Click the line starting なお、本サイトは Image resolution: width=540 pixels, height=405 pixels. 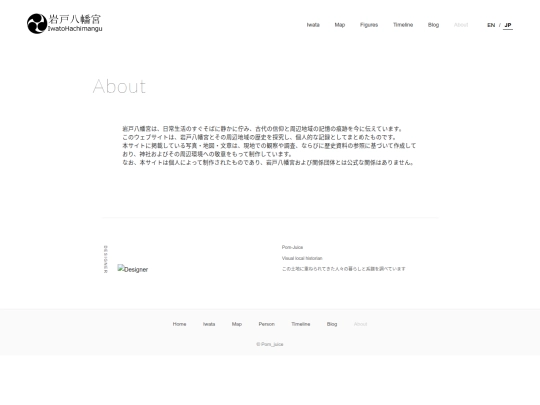point(268,163)
